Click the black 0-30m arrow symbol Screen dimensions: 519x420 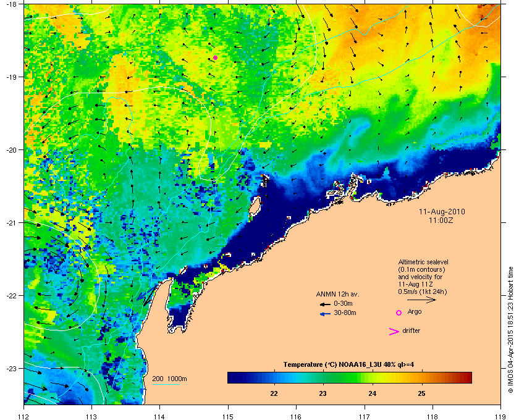(x=325, y=304)
